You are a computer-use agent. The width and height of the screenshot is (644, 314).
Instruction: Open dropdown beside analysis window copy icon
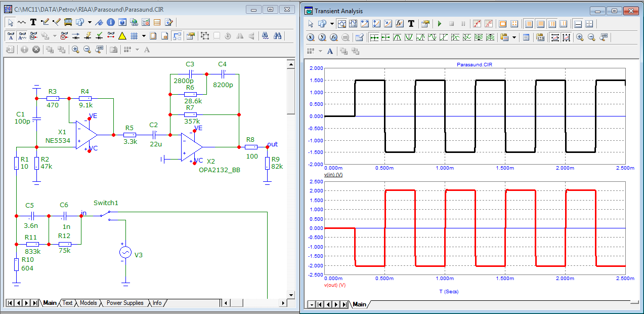click(332, 24)
